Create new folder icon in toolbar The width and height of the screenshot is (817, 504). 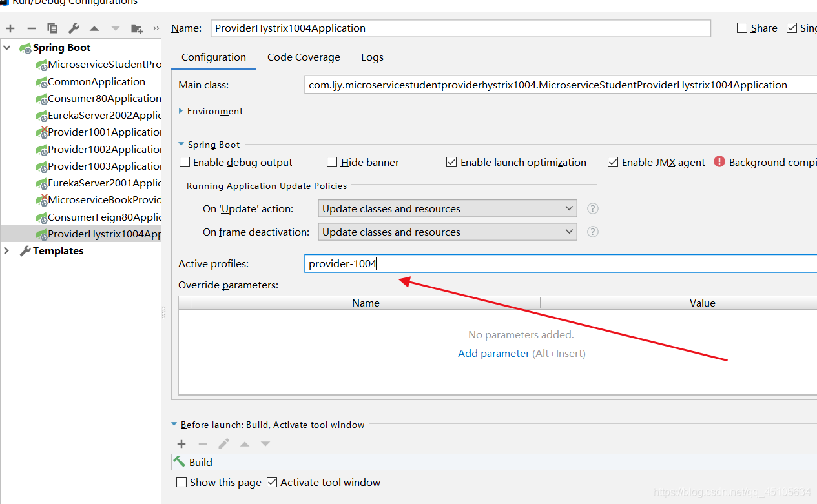pyautogui.click(x=137, y=28)
